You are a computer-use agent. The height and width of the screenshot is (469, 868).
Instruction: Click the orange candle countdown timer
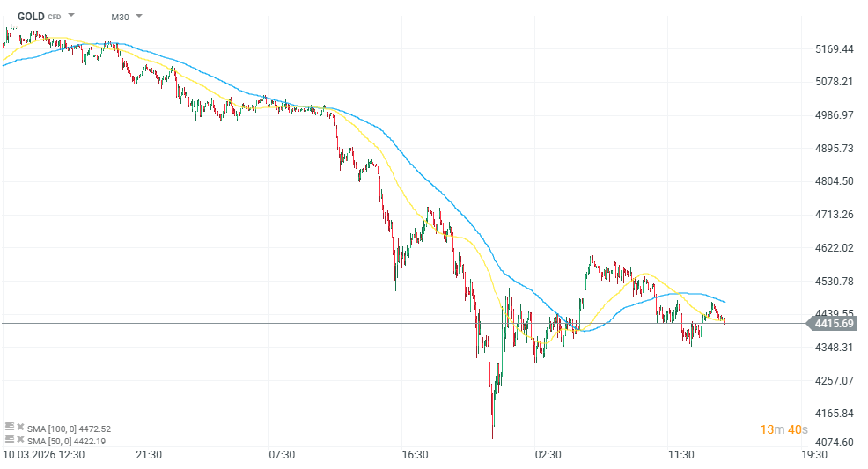coord(784,429)
